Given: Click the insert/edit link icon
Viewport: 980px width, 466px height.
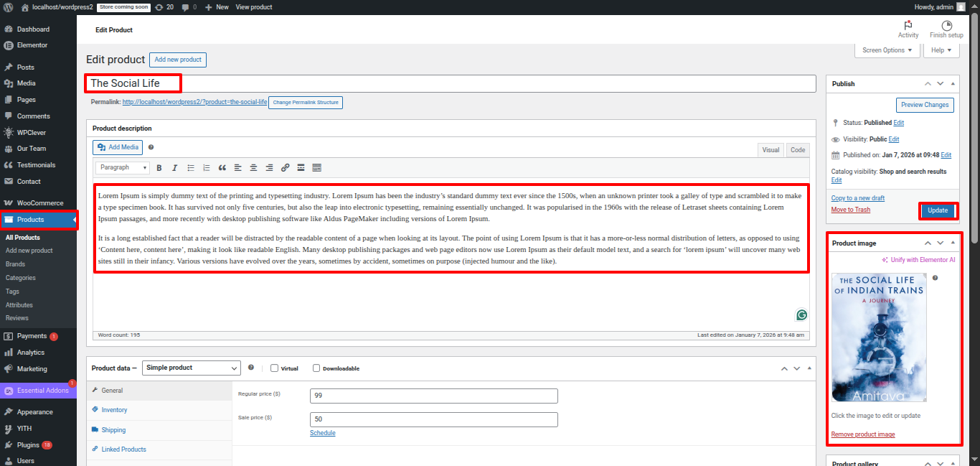Looking at the screenshot, I should click(x=285, y=168).
